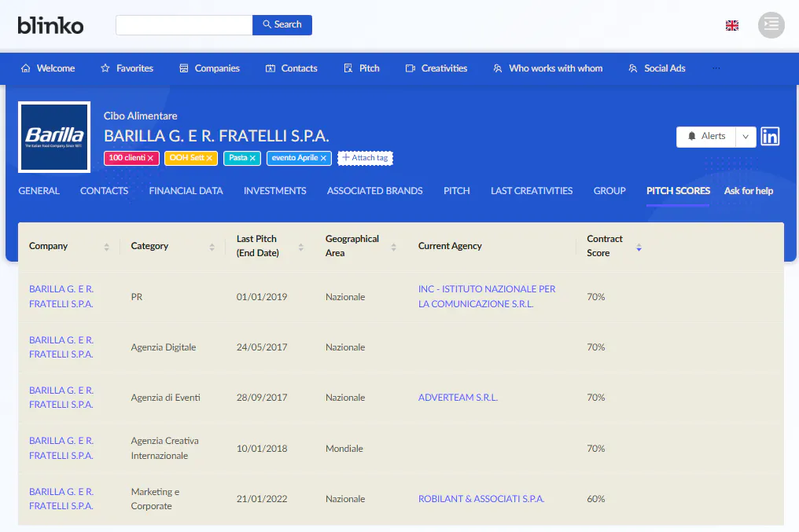This screenshot has width=799, height=532.
Task: Remove the '100 clienti' tag
Action: (150, 158)
